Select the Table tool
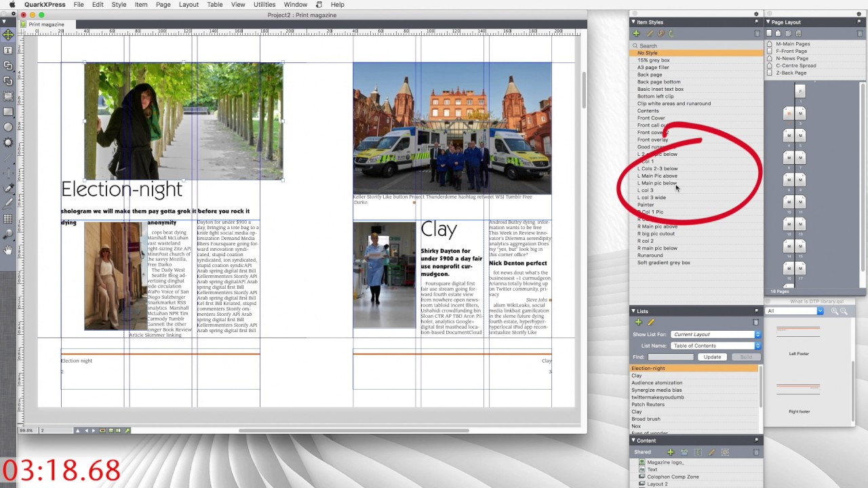Screen dimensions: 868x488 (8, 219)
